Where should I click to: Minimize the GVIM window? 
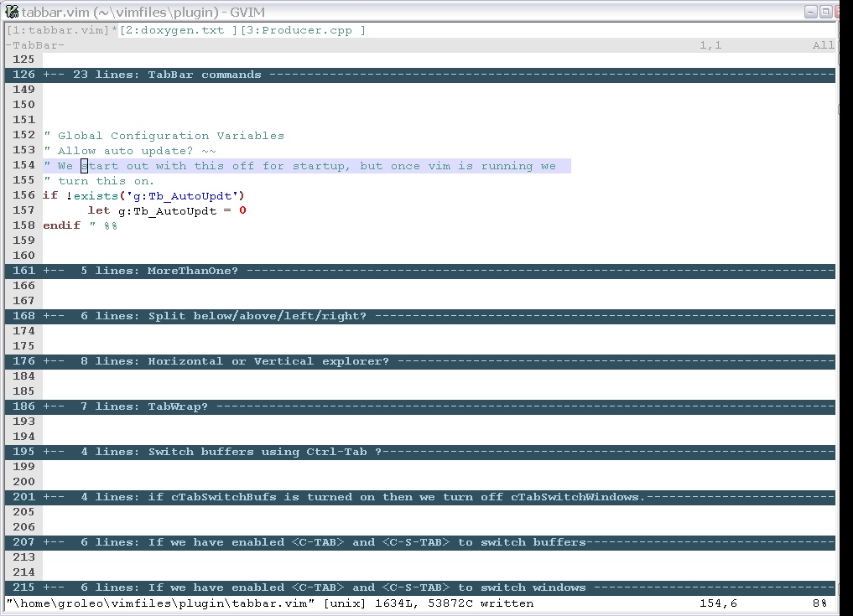tap(810, 12)
